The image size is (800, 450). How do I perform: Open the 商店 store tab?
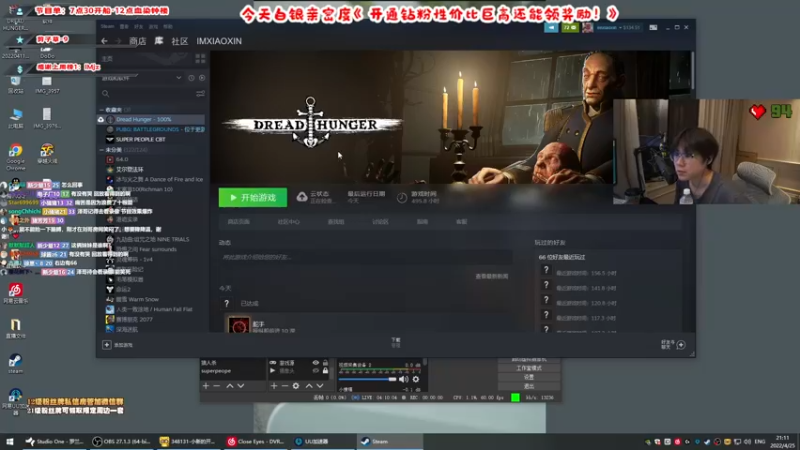point(137,41)
